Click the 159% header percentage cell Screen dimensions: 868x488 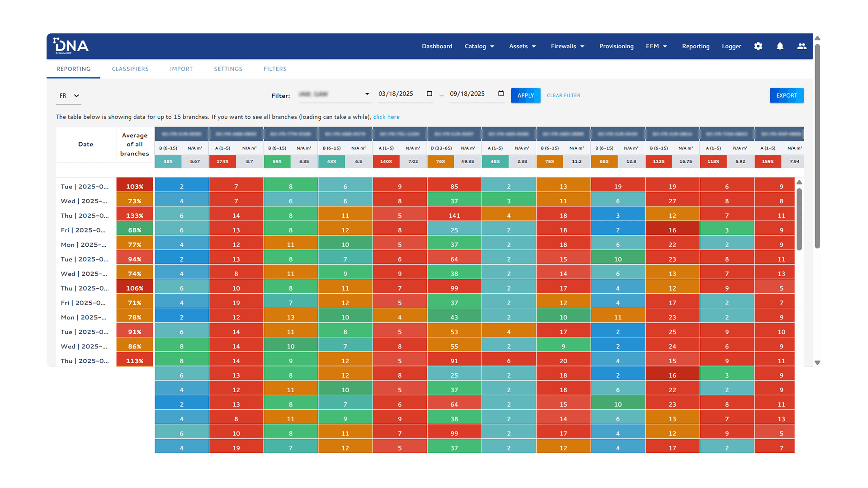768,161
